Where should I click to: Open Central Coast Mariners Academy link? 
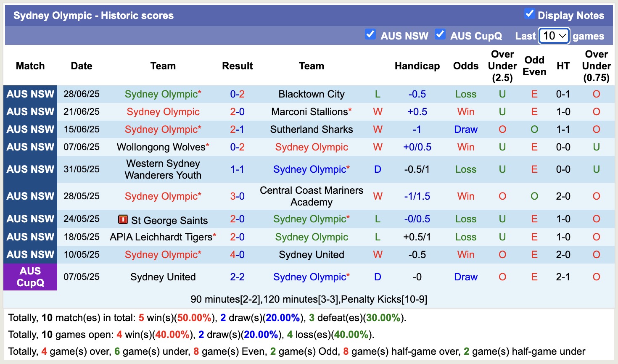(x=311, y=196)
